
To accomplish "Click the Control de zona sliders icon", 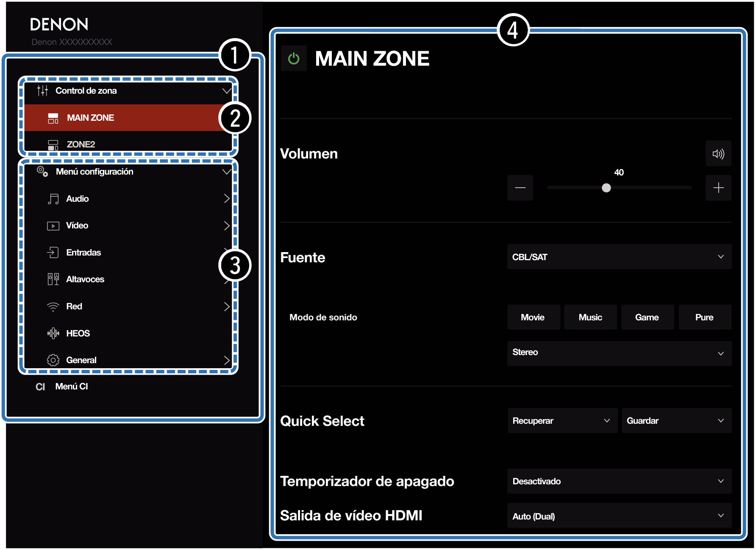I will 42,90.
